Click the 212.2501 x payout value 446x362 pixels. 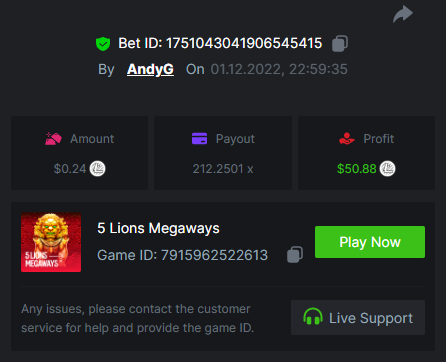pos(223,169)
